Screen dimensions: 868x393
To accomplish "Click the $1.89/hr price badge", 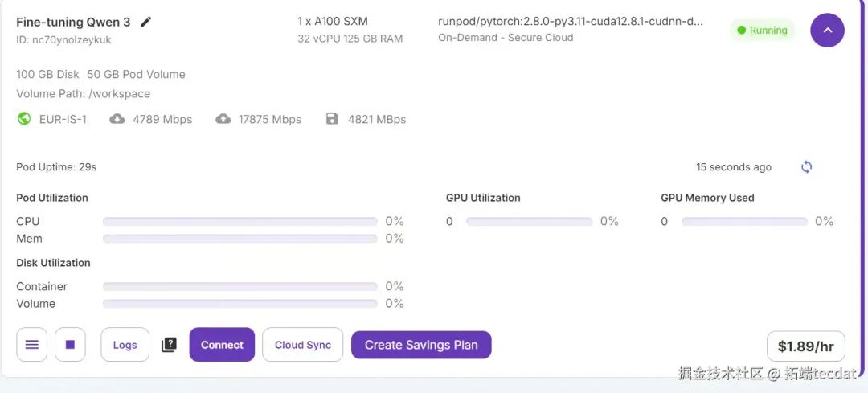I will [x=806, y=346].
